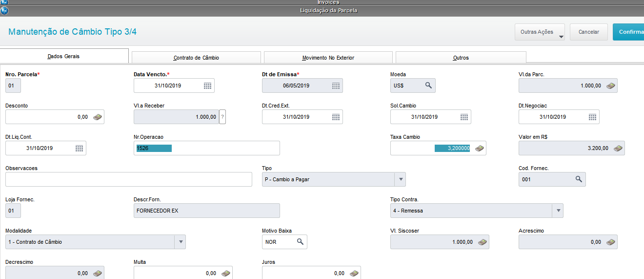The width and height of the screenshot is (644, 279).
Task: Click the heading Manutenção de Câmbio Tipo 3/4
Action: click(x=73, y=32)
